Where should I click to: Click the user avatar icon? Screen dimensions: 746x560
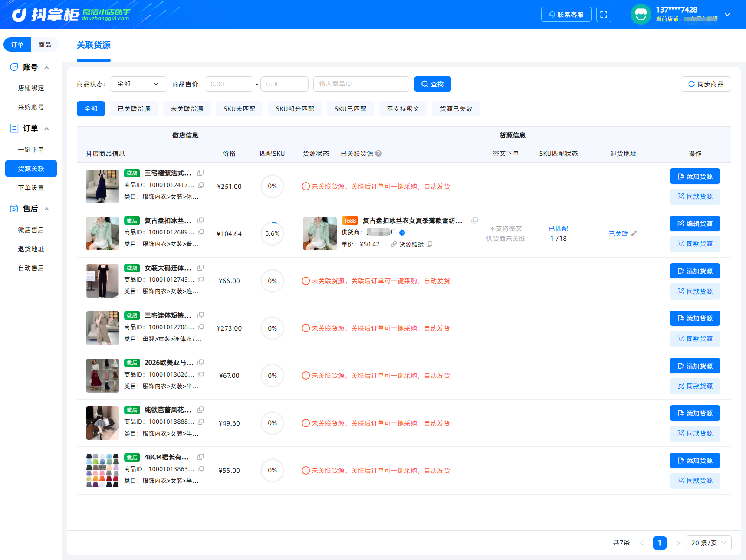click(x=641, y=14)
